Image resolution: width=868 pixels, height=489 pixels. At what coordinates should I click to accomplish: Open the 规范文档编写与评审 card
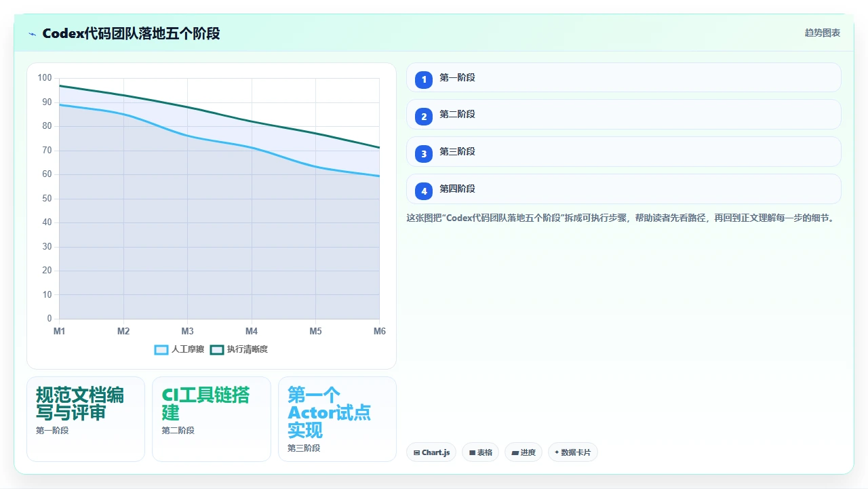pyautogui.click(x=85, y=419)
